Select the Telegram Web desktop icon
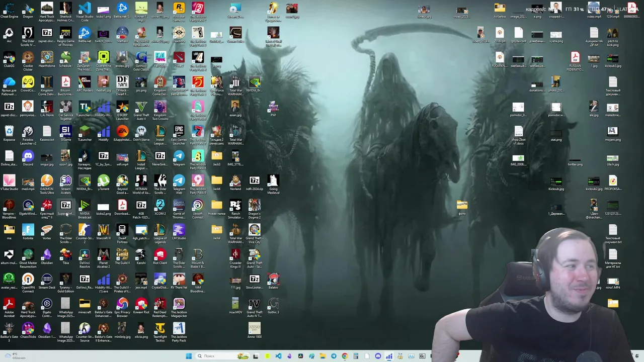Viewport: 644px width, 362px height. point(179,181)
